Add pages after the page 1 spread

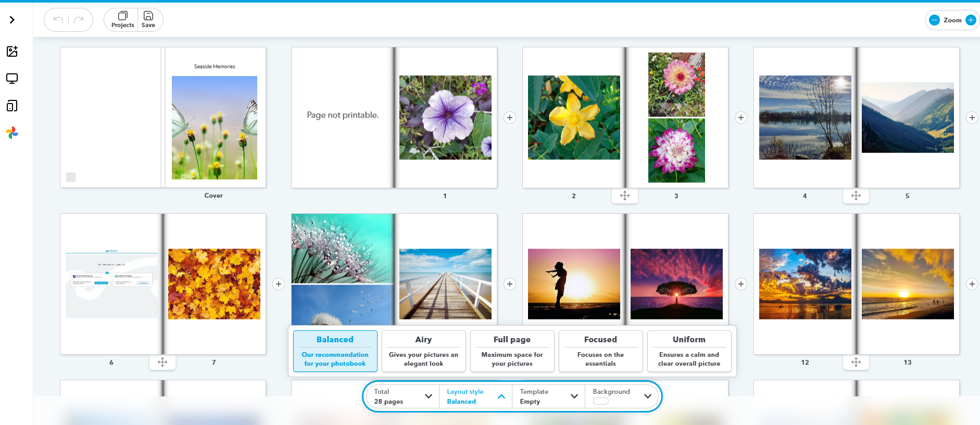click(x=510, y=118)
